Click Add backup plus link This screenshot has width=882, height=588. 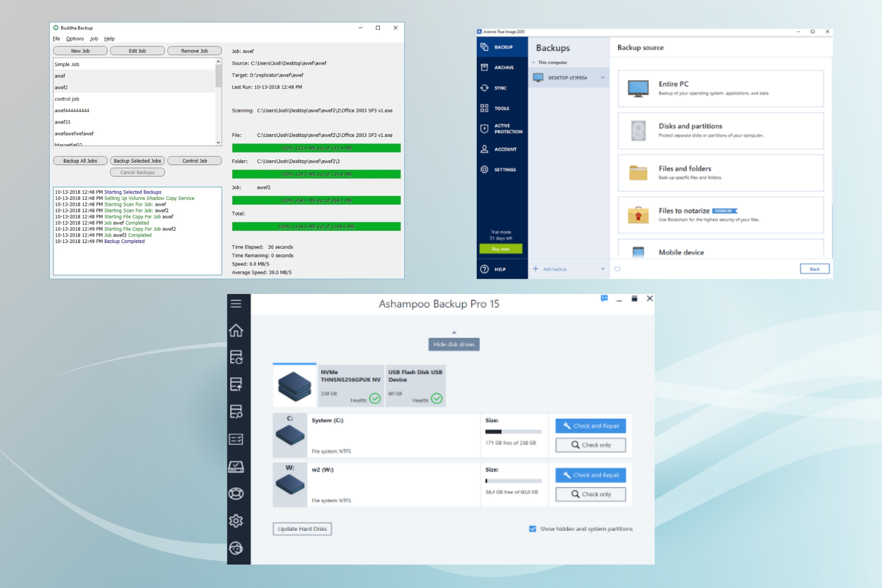coord(550,269)
